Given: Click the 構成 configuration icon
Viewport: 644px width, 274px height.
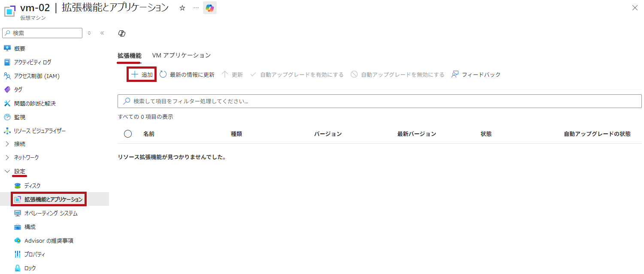Looking at the screenshot, I should click(x=18, y=227).
